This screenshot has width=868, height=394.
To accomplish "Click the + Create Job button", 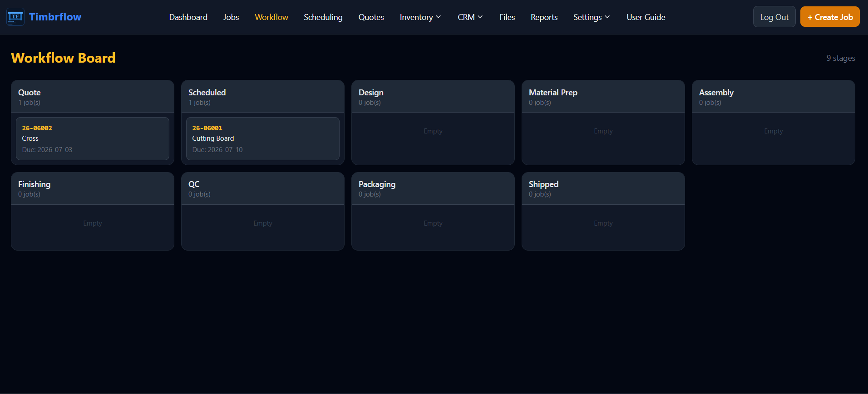I will (830, 17).
